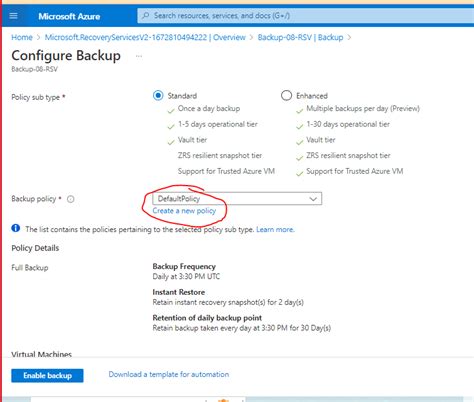Screen dimensions: 474x402
Task: Click the 'Policy Details' heading
Action: [x=35, y=248]
